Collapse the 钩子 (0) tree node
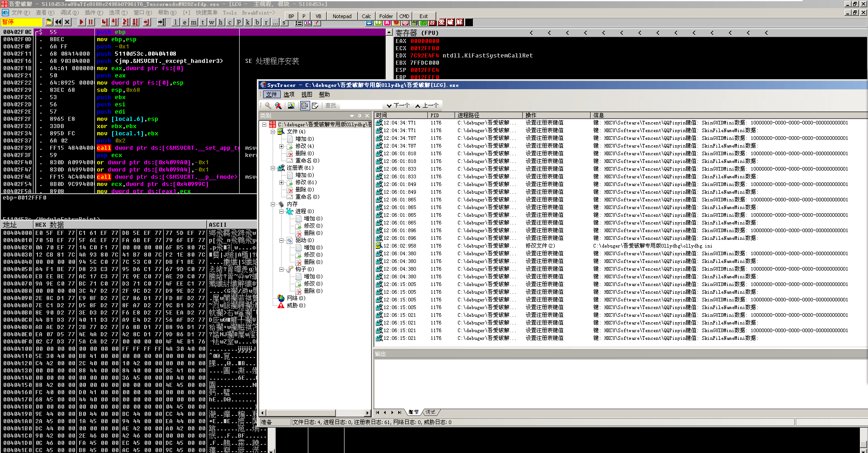868x453 pixels. pyautogui.click(x=281, y=269)
